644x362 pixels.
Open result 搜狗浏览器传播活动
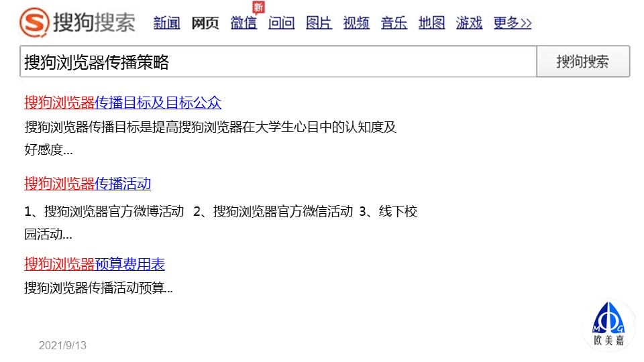(87, 184)
